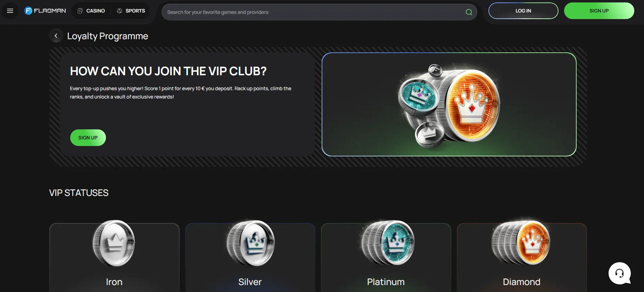Select the Diamond coin icon
Viewport: 644px width, 292px height.
(x=521, y=243)
